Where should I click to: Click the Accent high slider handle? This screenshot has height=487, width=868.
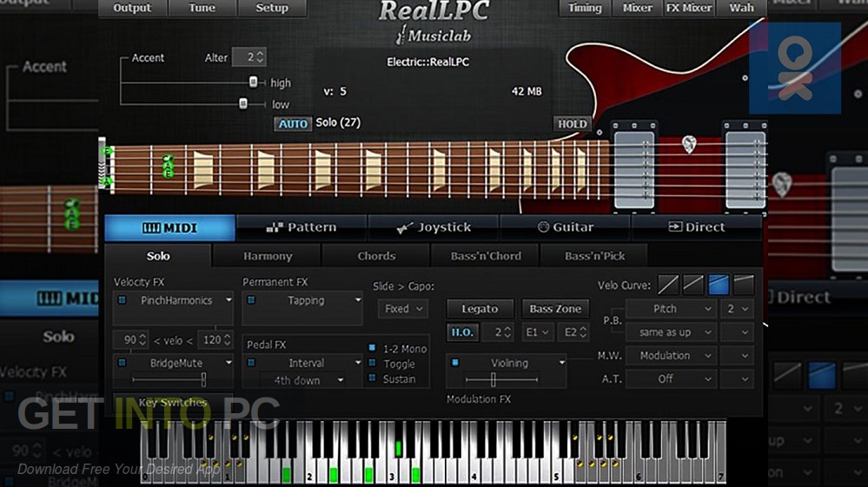253,82
